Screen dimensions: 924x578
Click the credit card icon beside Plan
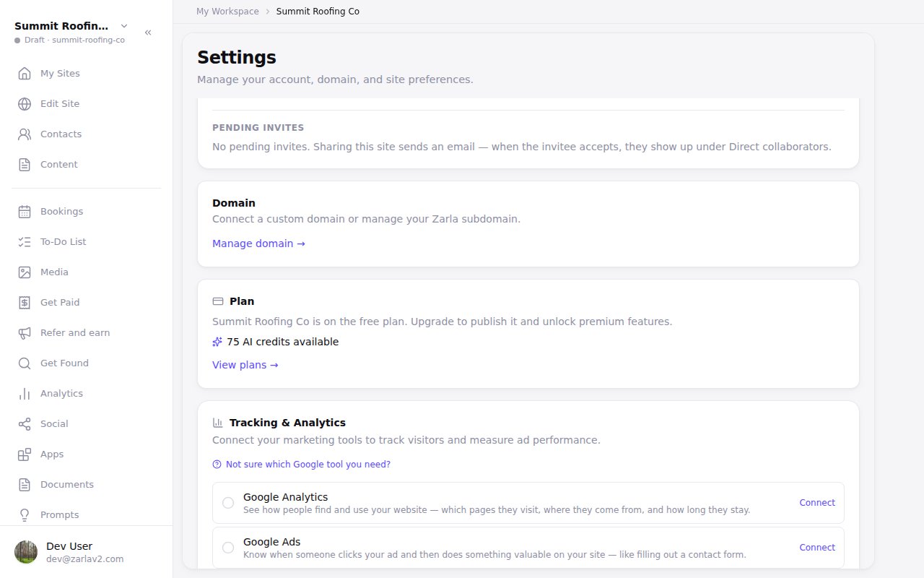pyautogui.click(x=218, y=301)
